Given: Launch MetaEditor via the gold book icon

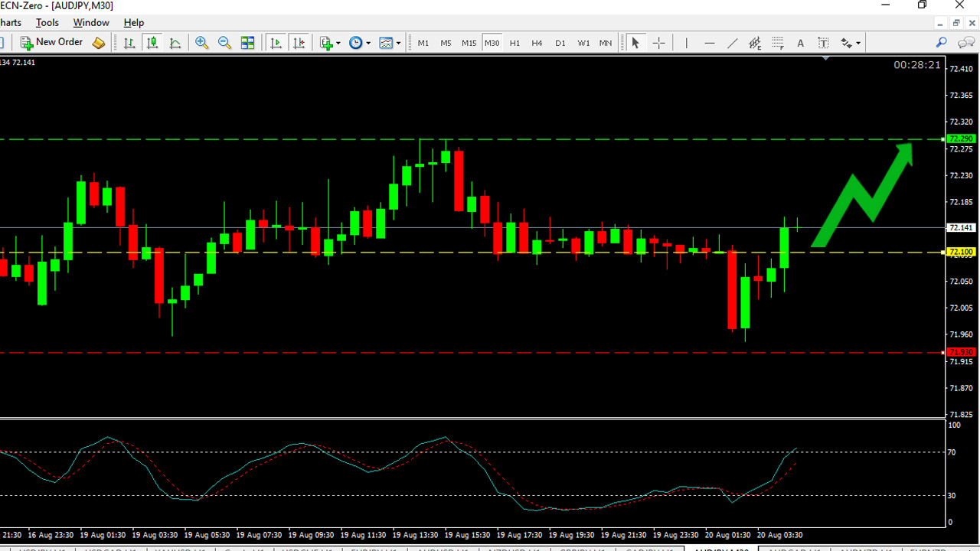Looking at the screenshot, I should pos(99,43).
